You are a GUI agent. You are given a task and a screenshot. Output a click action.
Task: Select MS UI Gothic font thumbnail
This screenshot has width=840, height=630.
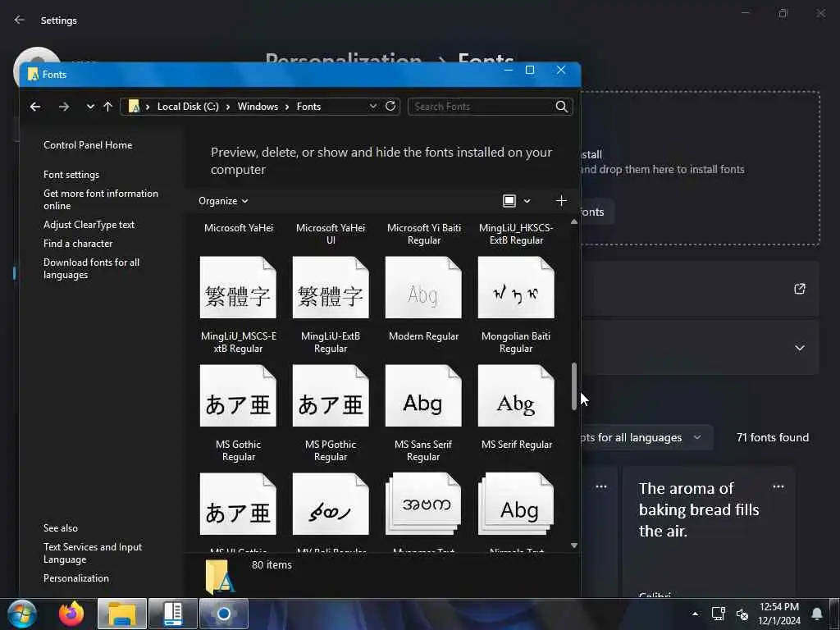tap(239, 504)
